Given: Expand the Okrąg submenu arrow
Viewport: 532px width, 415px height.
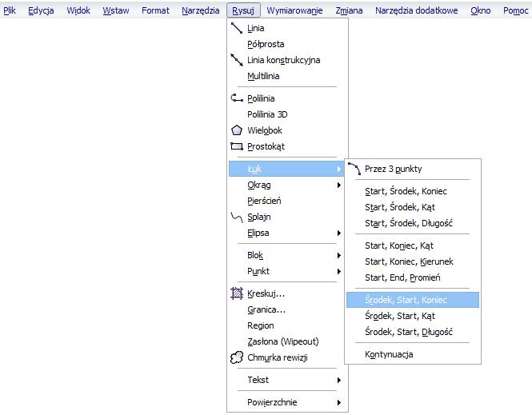Looking at the screenshot, I should [338, 186].
